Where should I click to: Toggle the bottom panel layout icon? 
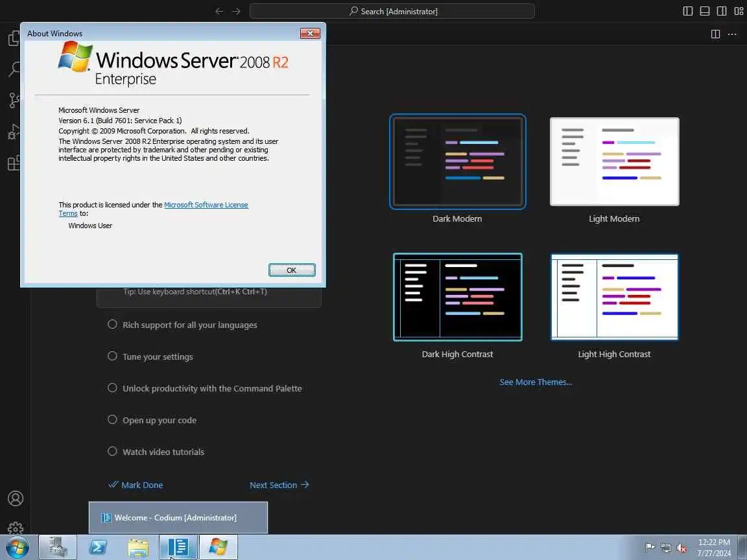(x=705, y=11)
